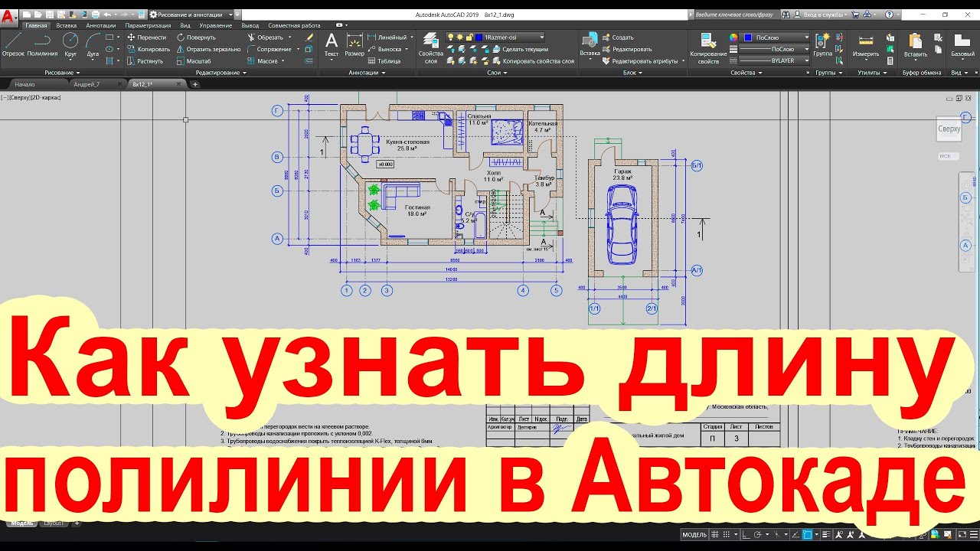This screenshot has width=980, height=551.
Task: Click the Копировать copy tool
Action: pos(149,49)
